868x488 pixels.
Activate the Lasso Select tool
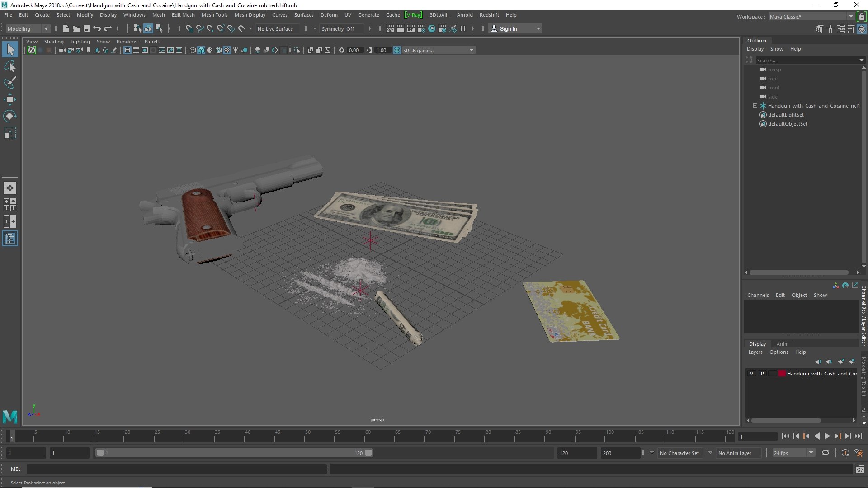10,66
